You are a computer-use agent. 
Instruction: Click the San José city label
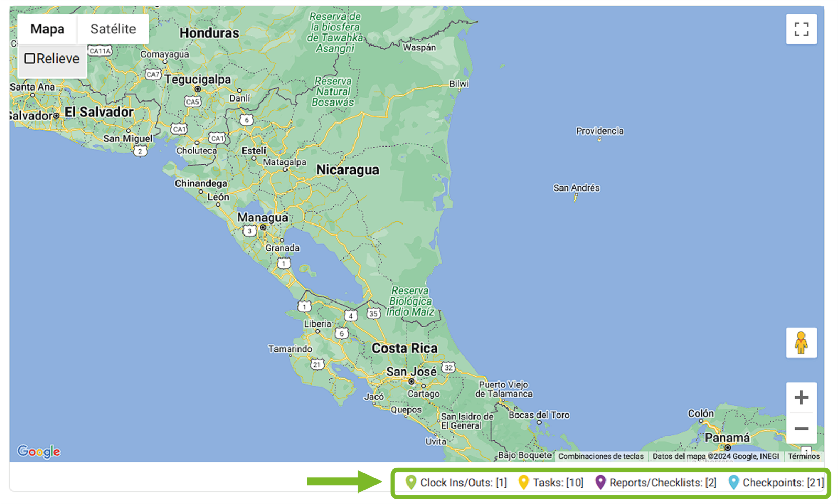pos(411,372)
